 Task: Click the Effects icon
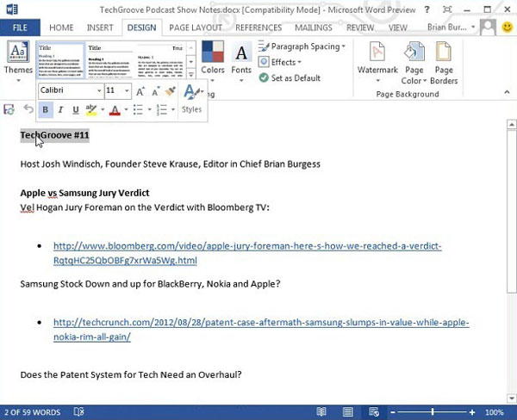pyautogui.click(x=264, y=62)
